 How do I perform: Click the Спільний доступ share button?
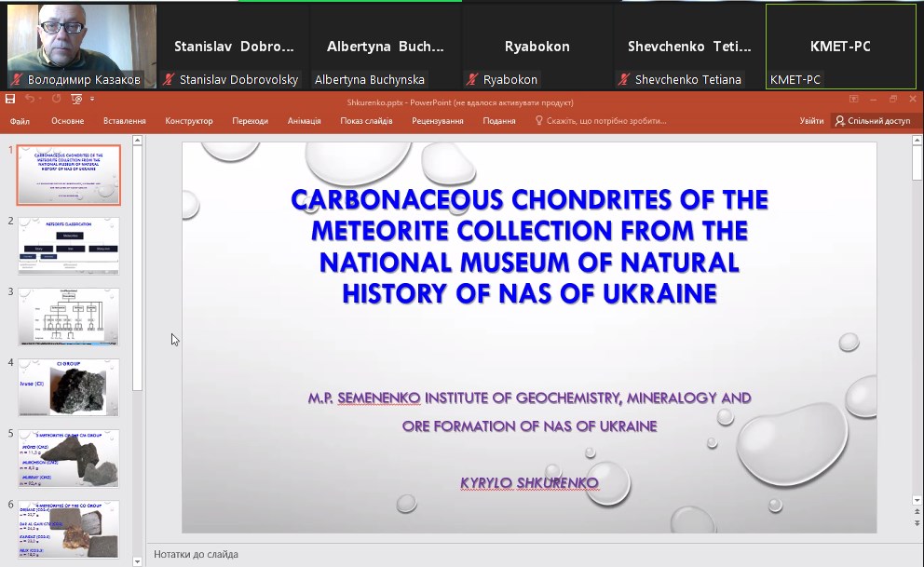(x=872, y=121)
